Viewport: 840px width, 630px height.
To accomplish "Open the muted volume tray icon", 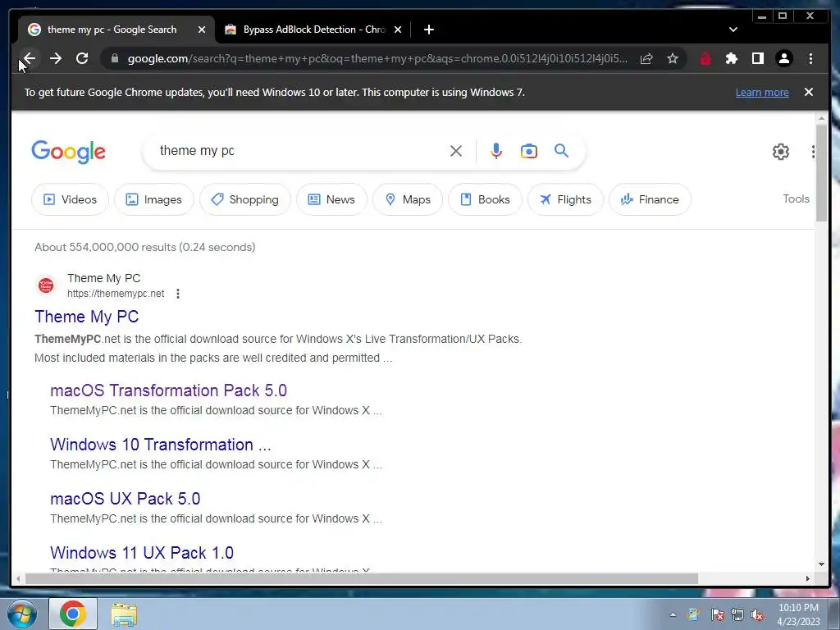I will click(x=757, y=615).
